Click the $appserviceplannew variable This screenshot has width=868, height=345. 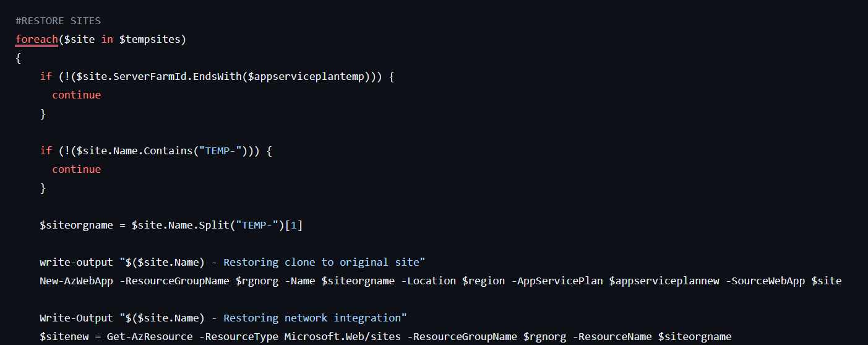pos(664,281)
